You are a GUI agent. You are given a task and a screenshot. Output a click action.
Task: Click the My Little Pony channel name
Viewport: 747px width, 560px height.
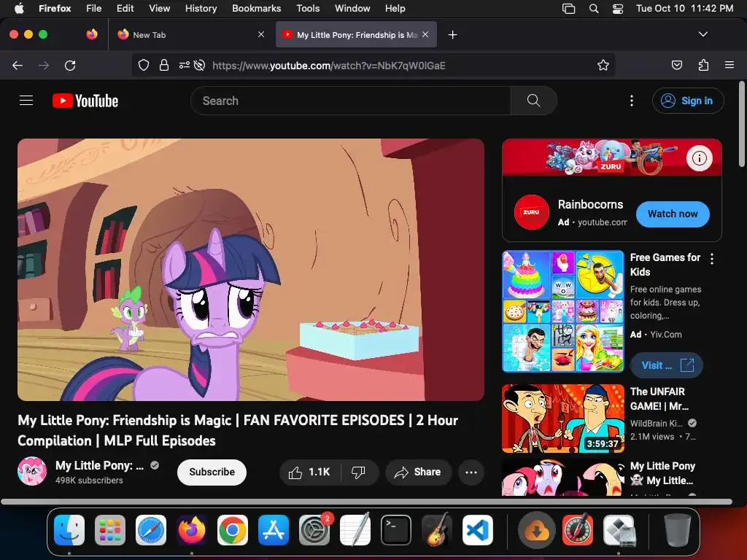[99, 465]
